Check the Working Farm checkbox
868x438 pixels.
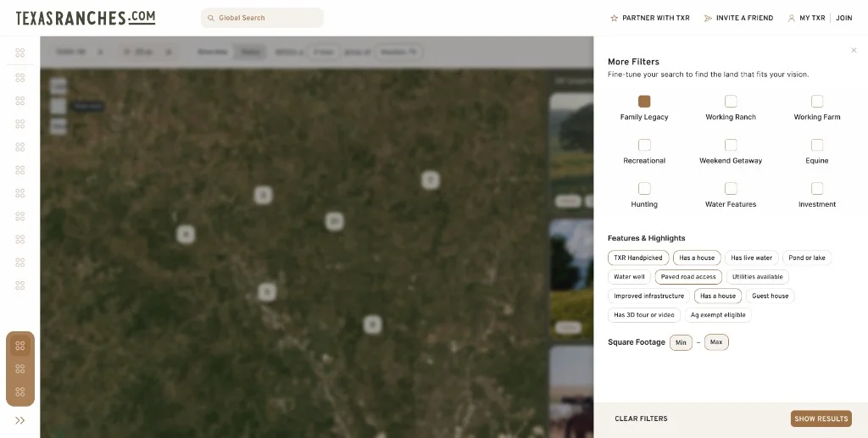tap(817, 101)
